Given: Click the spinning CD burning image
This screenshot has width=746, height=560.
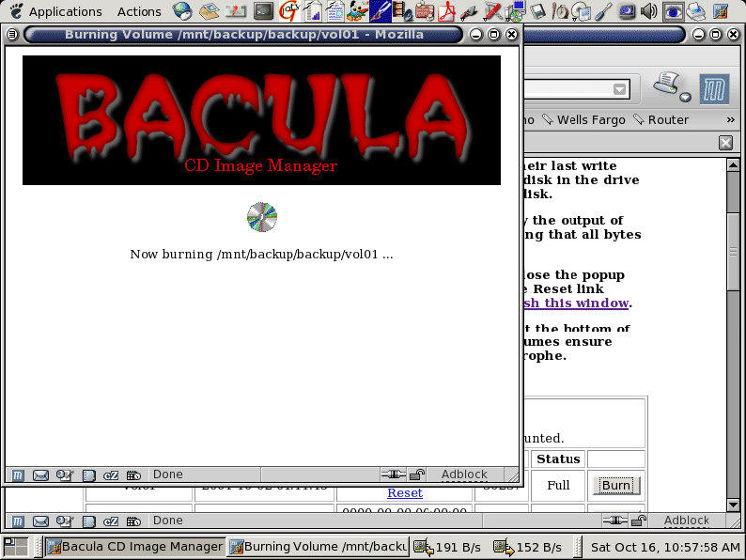Looking at the screenshot, I should (262, 217).
